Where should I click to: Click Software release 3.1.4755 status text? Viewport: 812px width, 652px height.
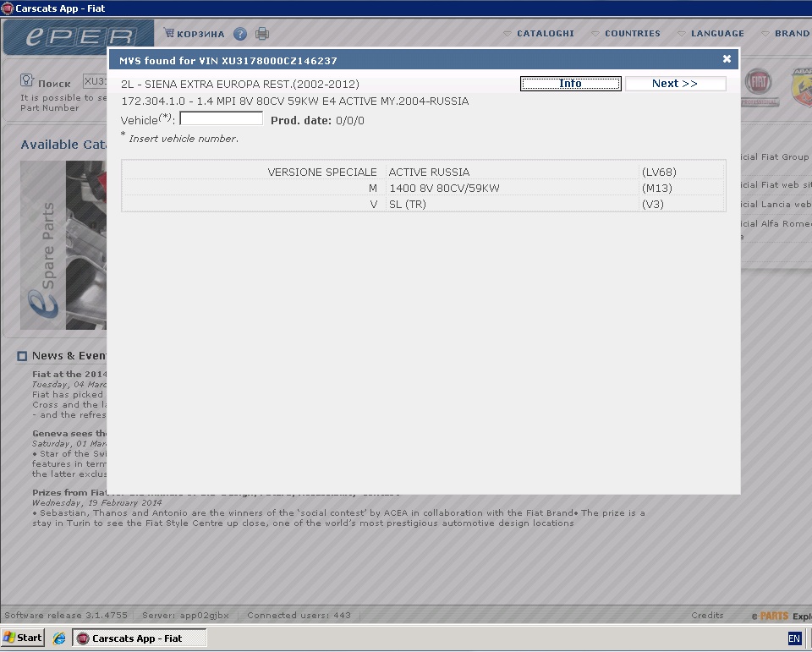coord(66,616)
